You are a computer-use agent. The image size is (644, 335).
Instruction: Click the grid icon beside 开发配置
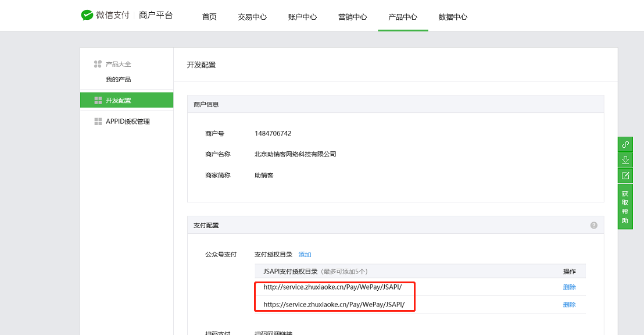pos(97,99)
